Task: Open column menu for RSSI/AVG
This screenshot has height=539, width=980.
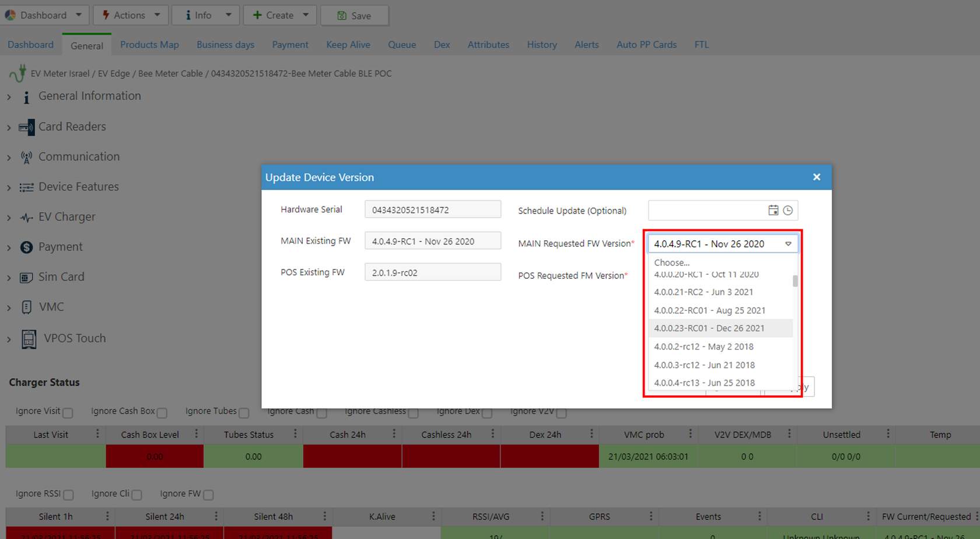Action: tap(542, 516)
